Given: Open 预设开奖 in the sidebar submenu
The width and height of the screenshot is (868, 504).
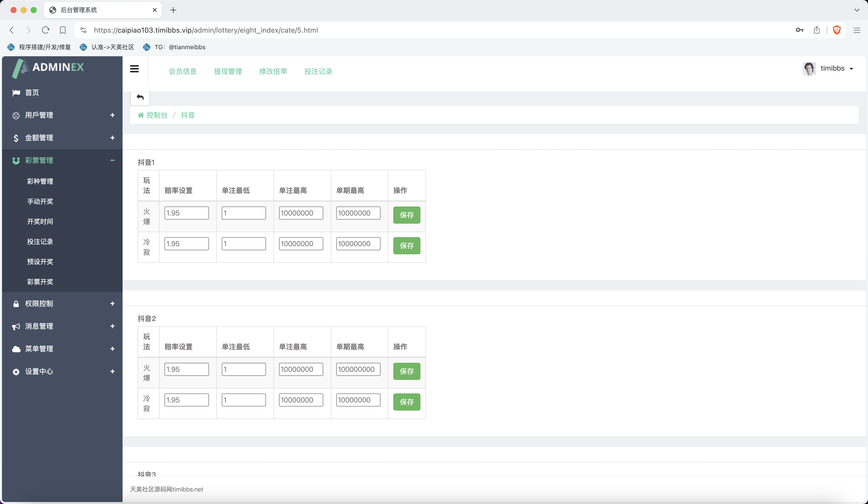Looking at the screenshot, I should point(40,262).
